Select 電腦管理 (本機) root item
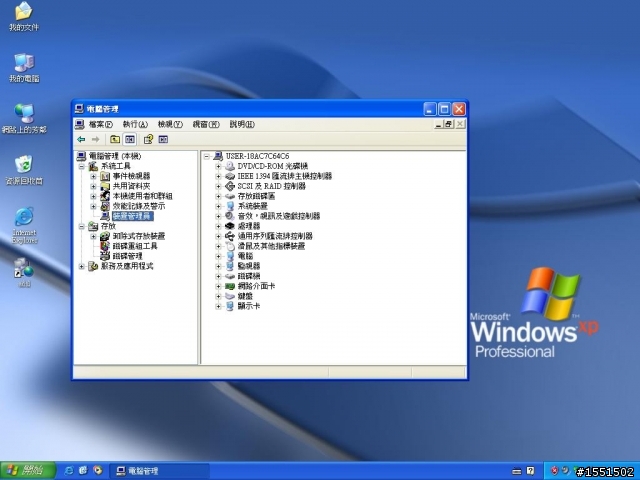 115,156
